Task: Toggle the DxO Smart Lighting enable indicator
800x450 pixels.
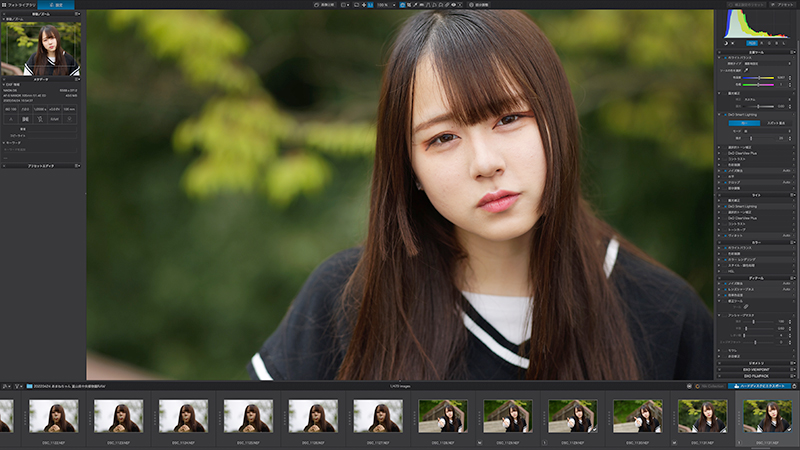Action: [725, 115]
